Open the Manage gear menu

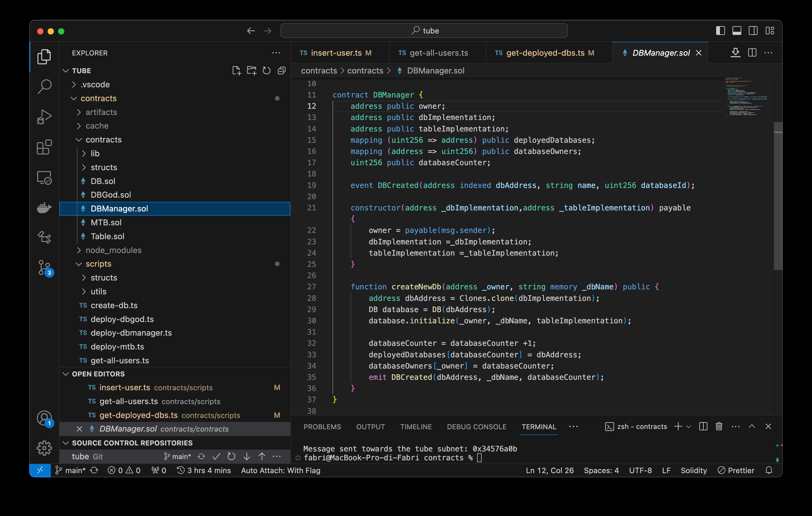pyautogui.click(x=44, y=448)
